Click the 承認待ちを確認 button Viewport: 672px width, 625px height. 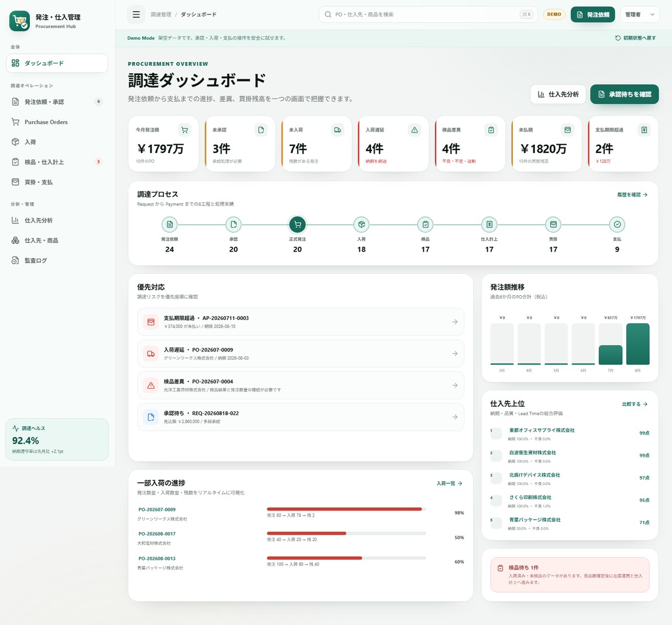[x=625, y=94]
